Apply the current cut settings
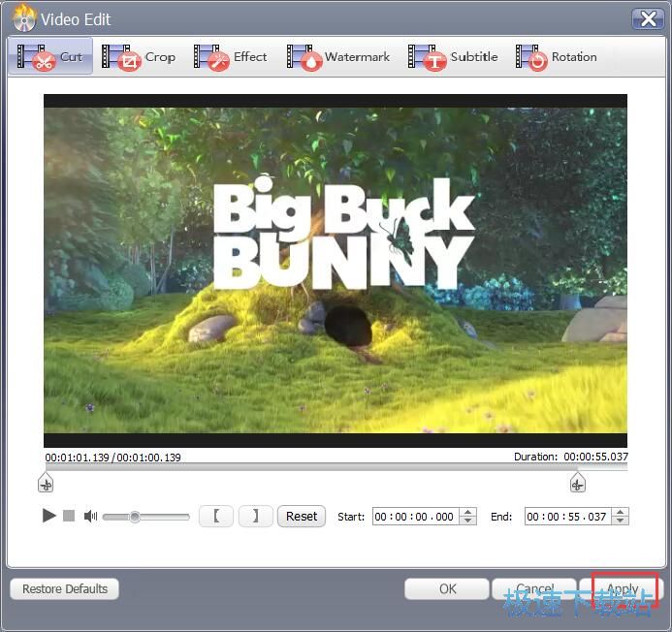 click(x=622, y=588)
